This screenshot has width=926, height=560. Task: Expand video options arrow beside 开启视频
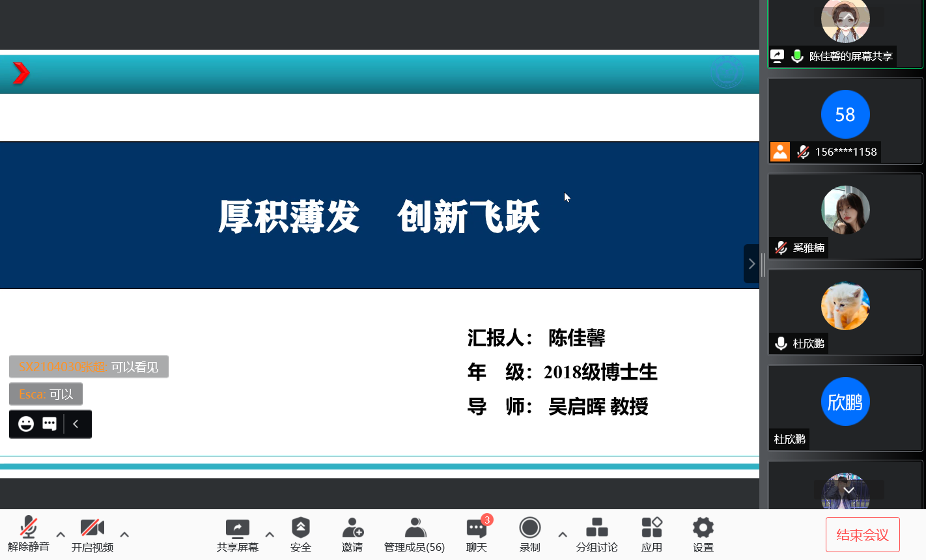[124, 535]
